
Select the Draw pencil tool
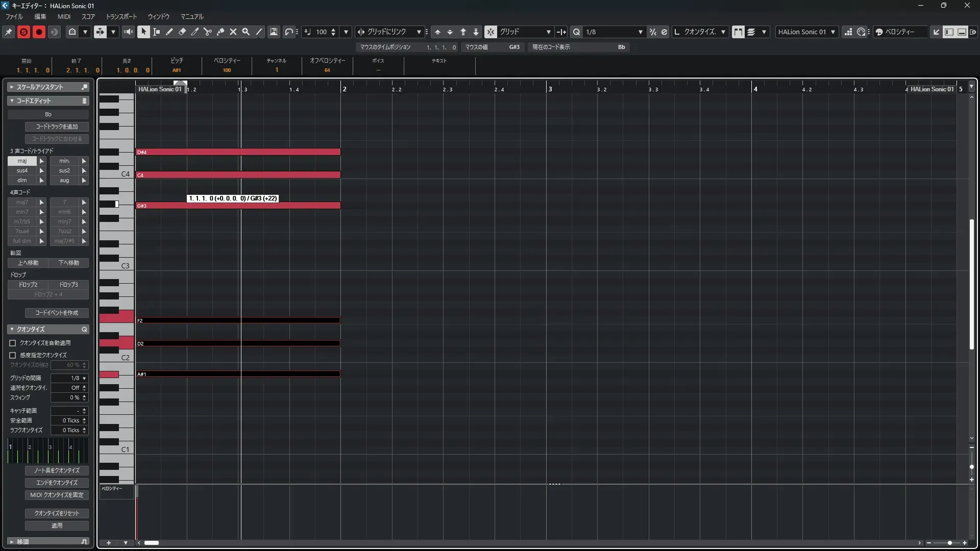pyautogui.click(x=169, y=32)
